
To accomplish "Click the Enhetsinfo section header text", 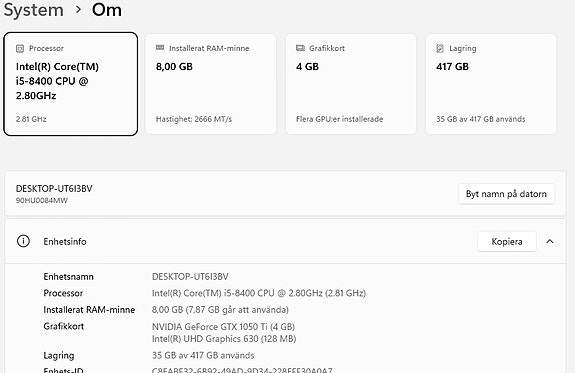I will click(x=65, y=242).
